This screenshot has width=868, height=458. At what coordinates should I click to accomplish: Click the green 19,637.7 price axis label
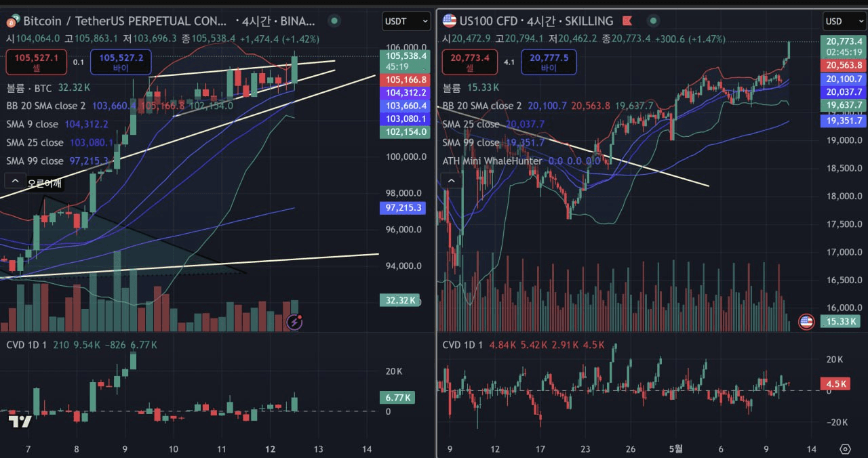844,106
